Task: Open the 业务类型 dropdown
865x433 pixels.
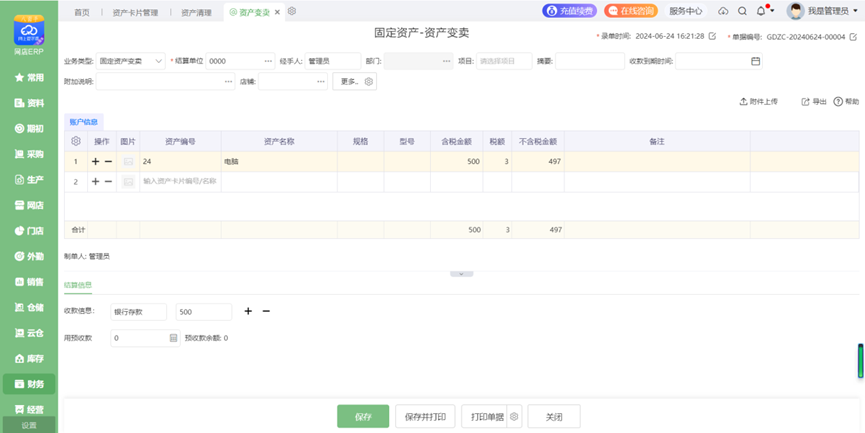Action: (131, 61)
